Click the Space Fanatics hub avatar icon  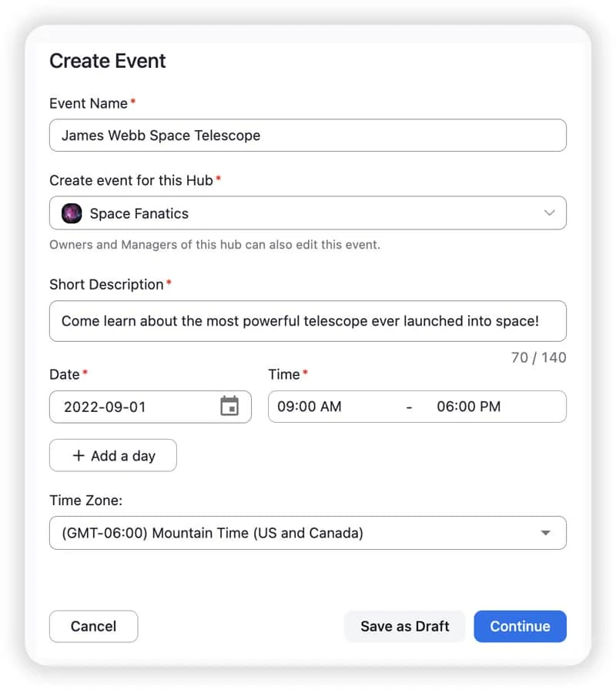pos(72,213)
